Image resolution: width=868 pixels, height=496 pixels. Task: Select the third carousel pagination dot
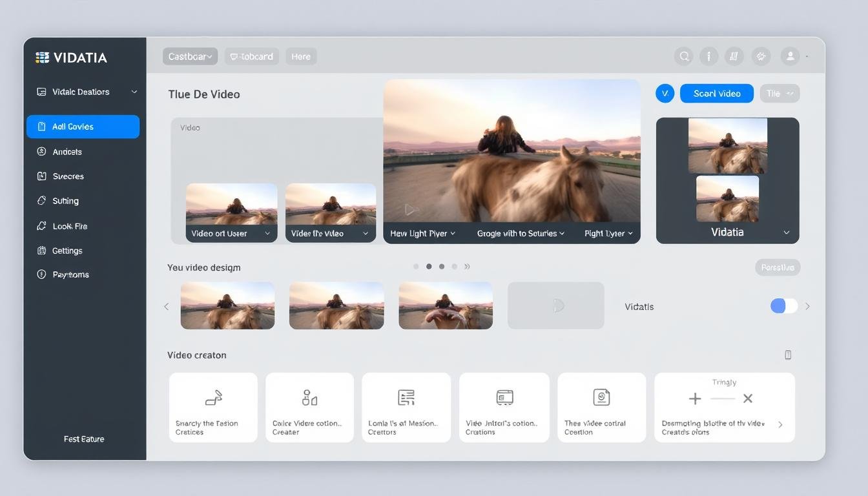coord(442,266)
